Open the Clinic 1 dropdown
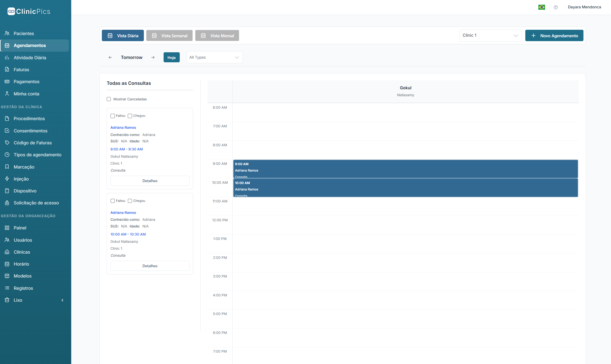Image resolution: width=611 pixels, height=364 pixels. pos(490,36)
